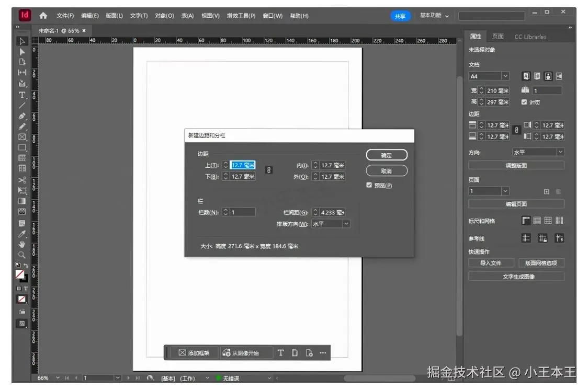
Task: Select the Scissors tool
Action: (22, 180)
